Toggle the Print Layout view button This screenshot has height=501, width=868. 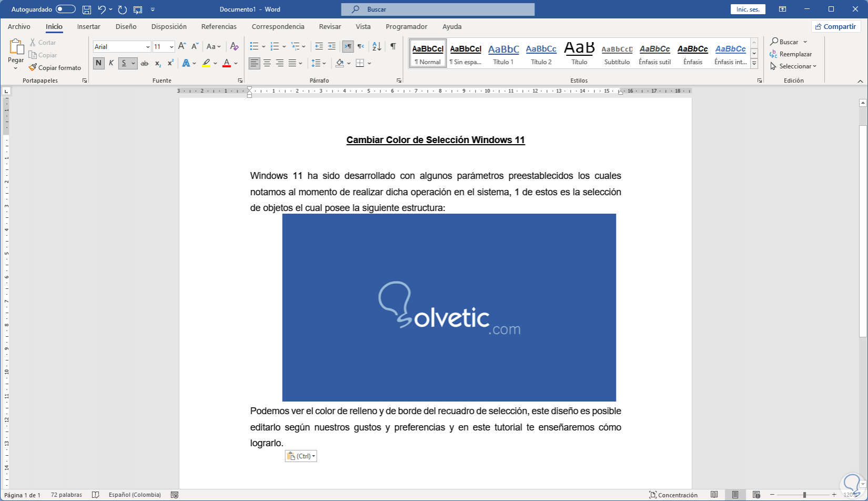tap(735, 495)
